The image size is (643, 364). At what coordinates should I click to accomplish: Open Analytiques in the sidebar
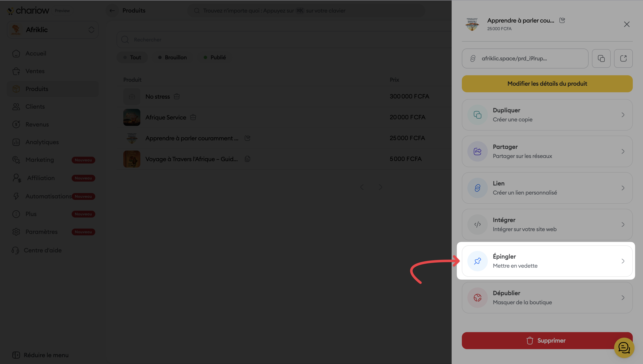coord(42,142)
